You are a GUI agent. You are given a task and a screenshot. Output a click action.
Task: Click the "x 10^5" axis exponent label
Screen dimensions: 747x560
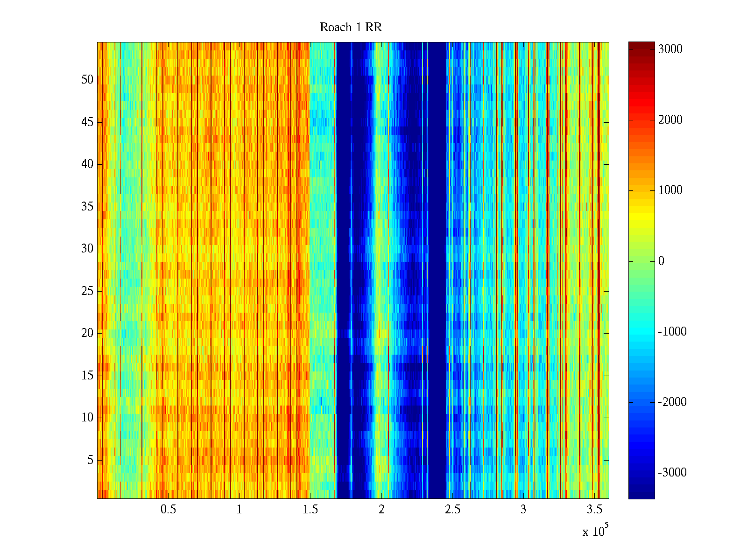[x=595, y=530]
